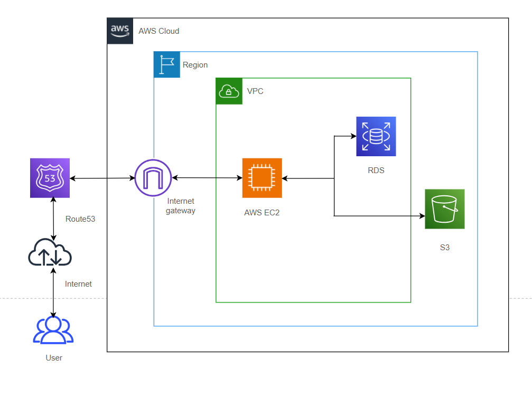Image resolution: width=532 pixels, height=398 pixels.
Task: Click the 'User' text label
Action: (54, 358)
